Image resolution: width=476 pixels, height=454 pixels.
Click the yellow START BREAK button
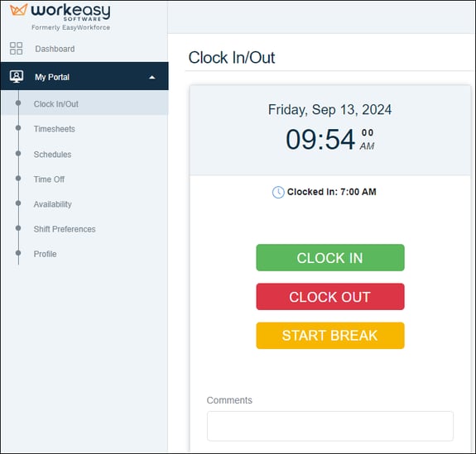tap(330, 336)
